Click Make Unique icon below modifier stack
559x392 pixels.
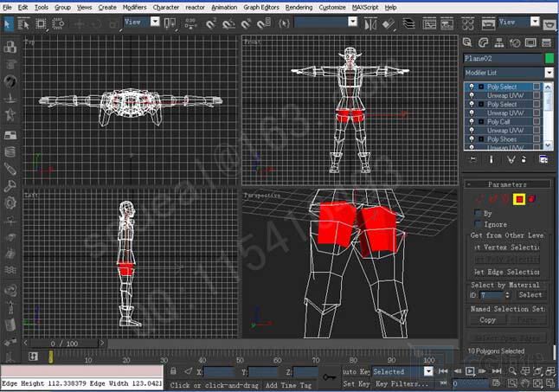pos(511,159)
